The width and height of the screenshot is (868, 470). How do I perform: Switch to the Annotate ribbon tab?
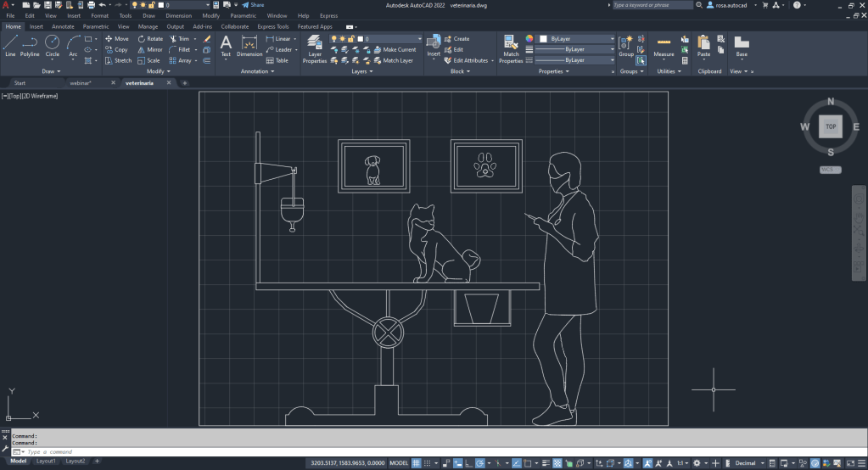[x=63, y=26]
